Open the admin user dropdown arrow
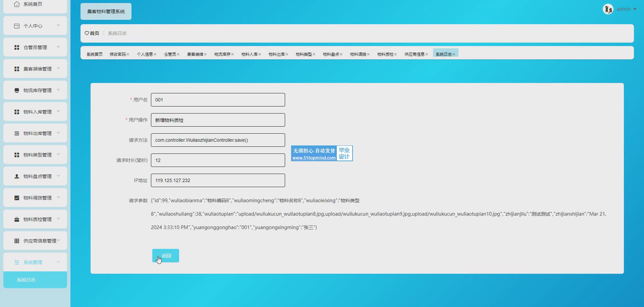The height and width of the screenshot is (307, 644). 635,9
